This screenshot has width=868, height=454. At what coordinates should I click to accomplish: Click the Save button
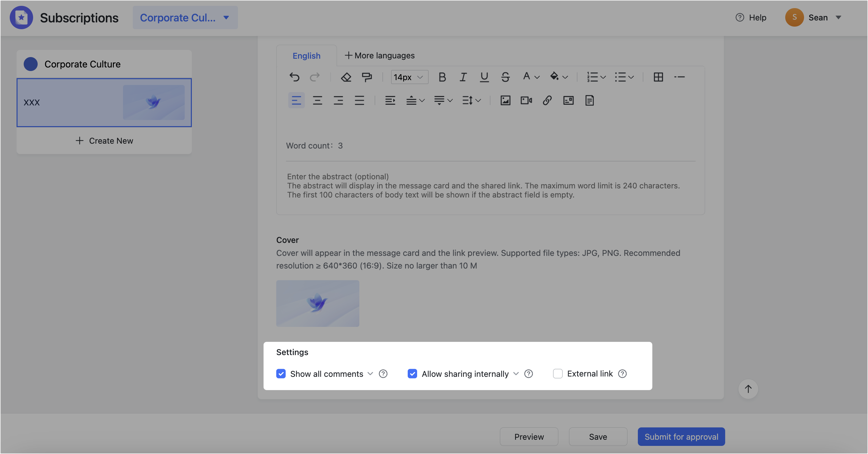598,436
